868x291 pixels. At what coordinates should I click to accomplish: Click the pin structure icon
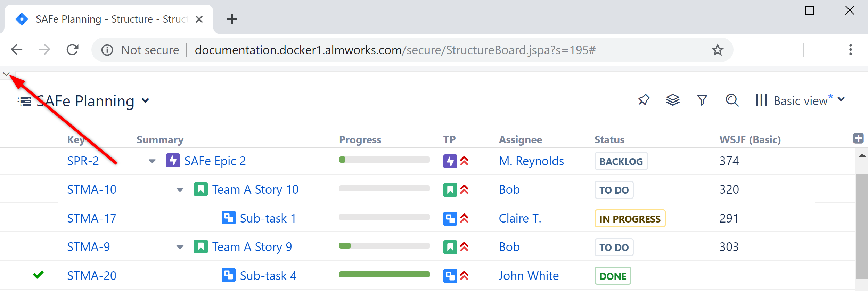644,100
